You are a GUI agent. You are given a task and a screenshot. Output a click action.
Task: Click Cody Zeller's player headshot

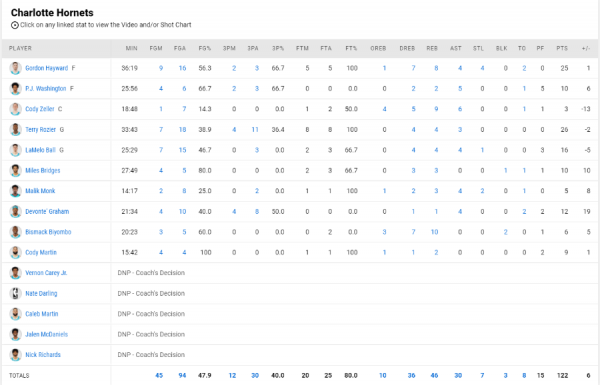15,109
